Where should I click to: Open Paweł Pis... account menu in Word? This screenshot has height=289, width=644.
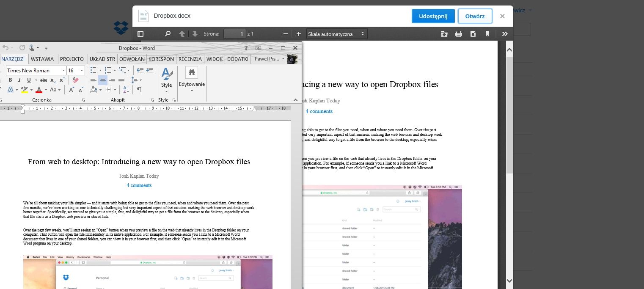[x=270, y=59]
